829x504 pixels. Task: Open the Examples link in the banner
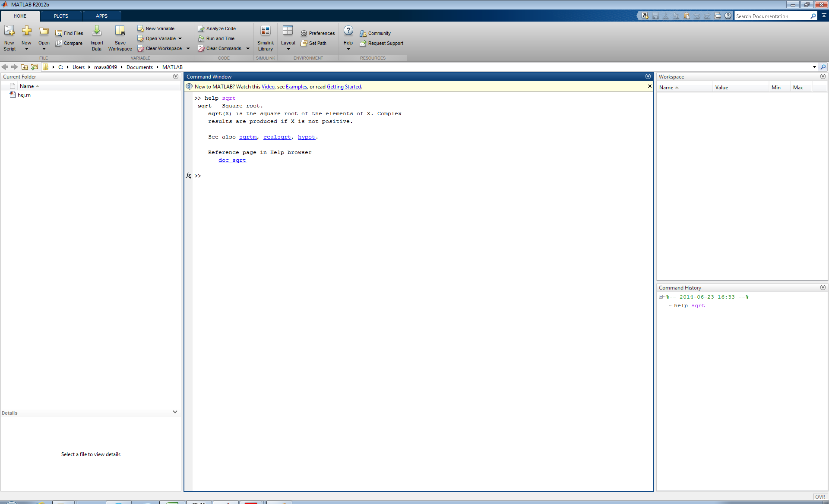296,87
